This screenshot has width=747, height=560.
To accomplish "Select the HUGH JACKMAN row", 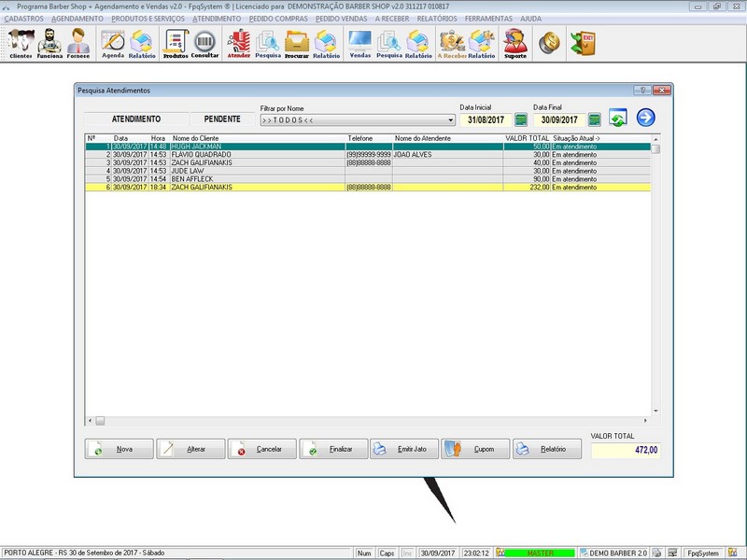I will coord(368,147).
